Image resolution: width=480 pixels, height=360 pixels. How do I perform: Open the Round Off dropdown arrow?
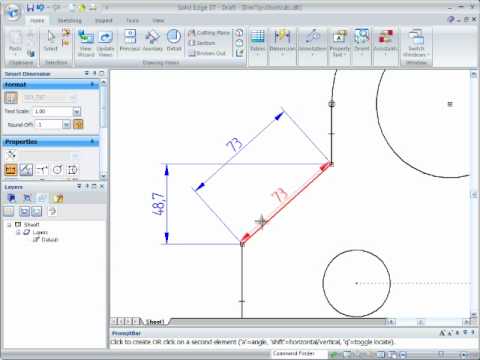[x=66, y=124]
